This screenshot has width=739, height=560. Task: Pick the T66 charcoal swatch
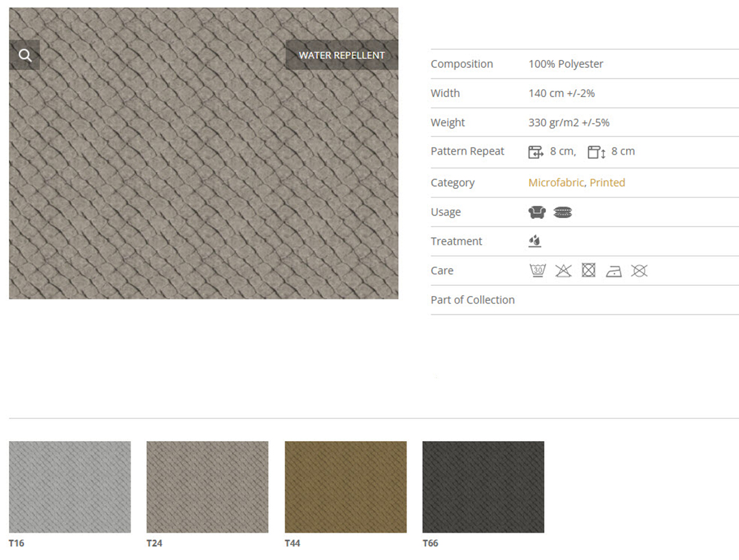point(483,487)
